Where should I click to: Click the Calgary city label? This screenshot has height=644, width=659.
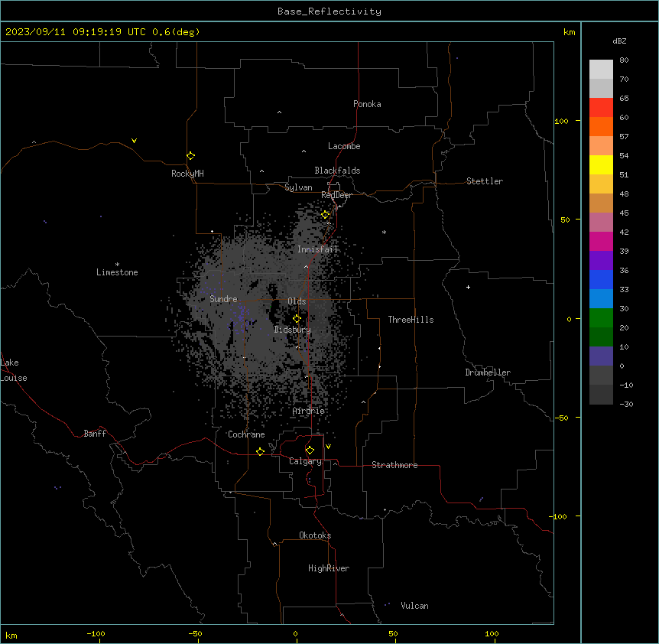(x=305, y=461)
